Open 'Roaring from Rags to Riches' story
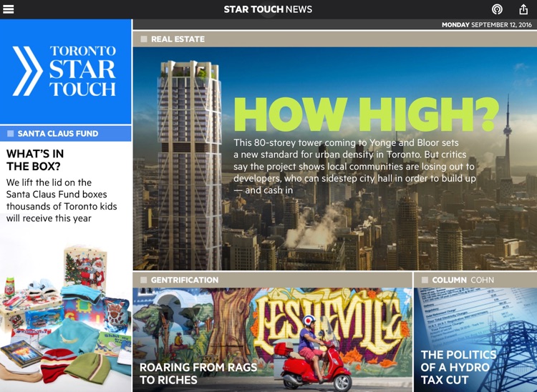Image resolution: width=537 pixels, height=392 pixels. coord(198,373)
